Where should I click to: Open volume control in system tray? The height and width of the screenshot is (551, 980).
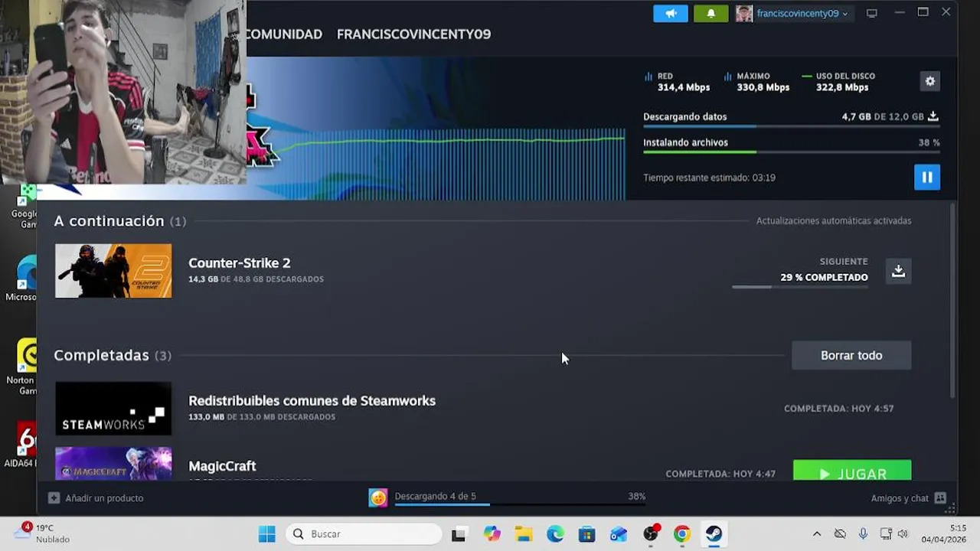click(x=903, y=534)
